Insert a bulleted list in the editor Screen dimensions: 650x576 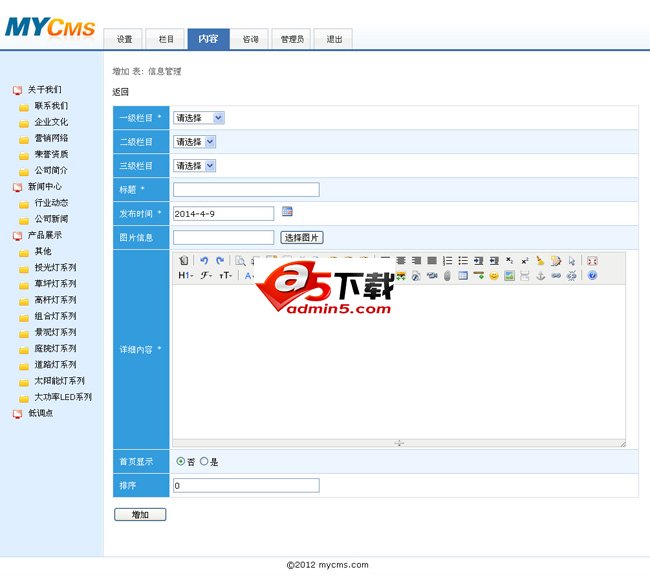pyautogui.click(x=463, y=261)
